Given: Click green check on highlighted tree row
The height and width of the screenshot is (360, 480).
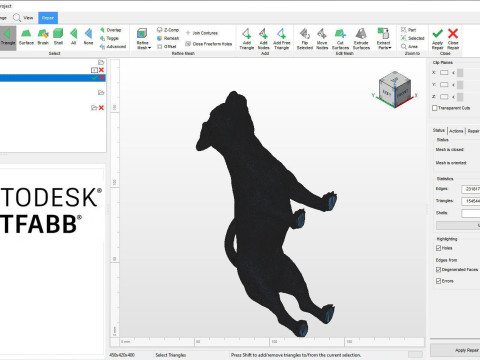Looking at the screenshot, I should pos(95,78).
